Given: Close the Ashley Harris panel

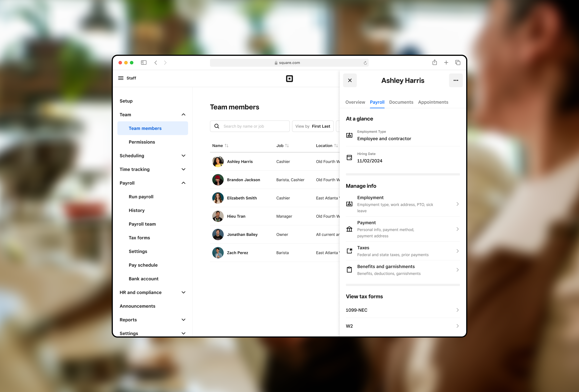Looking at the screenshot, I should (x=350, y=80).
